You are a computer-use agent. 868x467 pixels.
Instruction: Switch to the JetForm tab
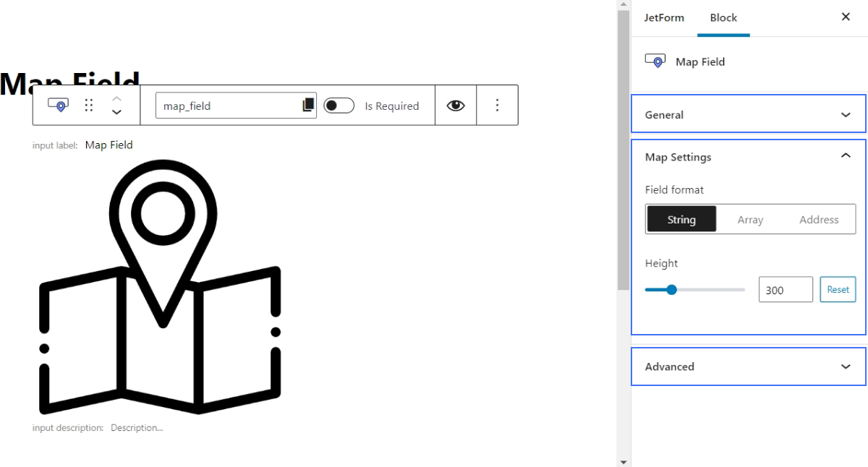[663, 18]
